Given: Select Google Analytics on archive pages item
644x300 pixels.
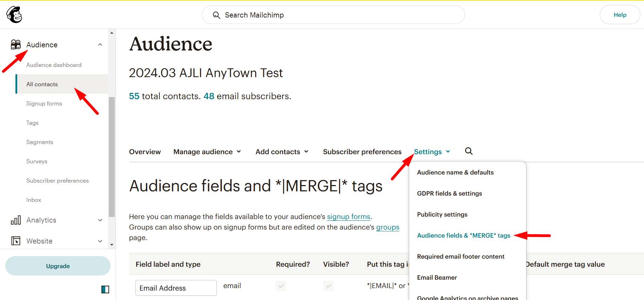Looking at the screenshot, I should point(467,297).
